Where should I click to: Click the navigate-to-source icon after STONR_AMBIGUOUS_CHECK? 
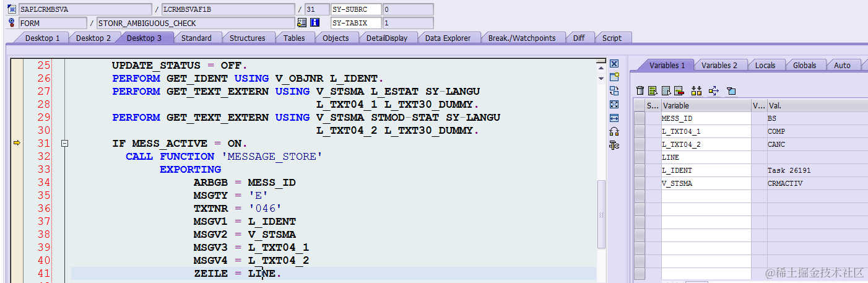[x=302, y=23]
